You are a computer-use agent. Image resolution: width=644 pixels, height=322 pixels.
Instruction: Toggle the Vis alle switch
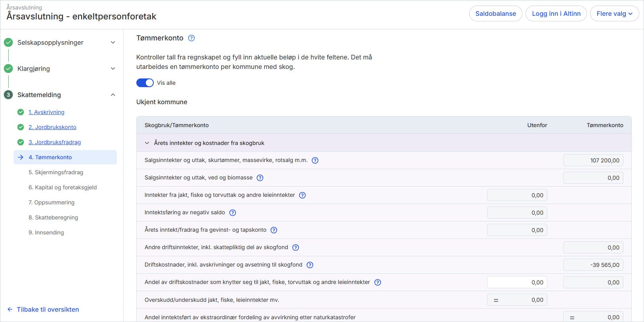tap(145, 83)
